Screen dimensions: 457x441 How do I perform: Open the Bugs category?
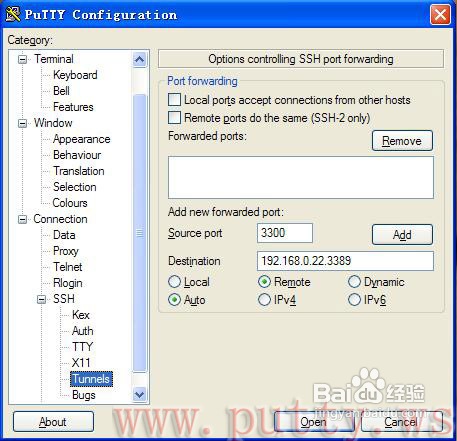[x=84, y=395]
